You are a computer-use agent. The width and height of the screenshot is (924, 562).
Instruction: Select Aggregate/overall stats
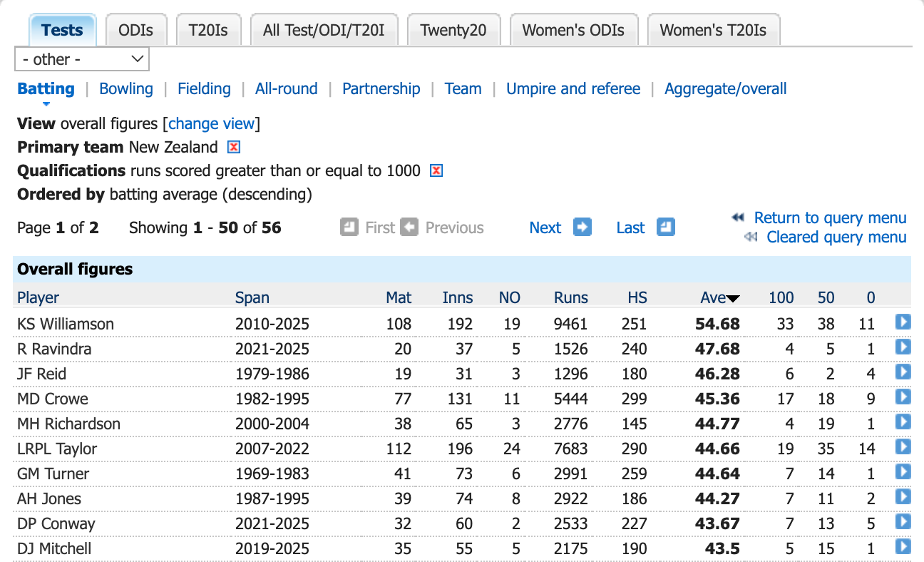pyautogui.click(x=726, y=88)
